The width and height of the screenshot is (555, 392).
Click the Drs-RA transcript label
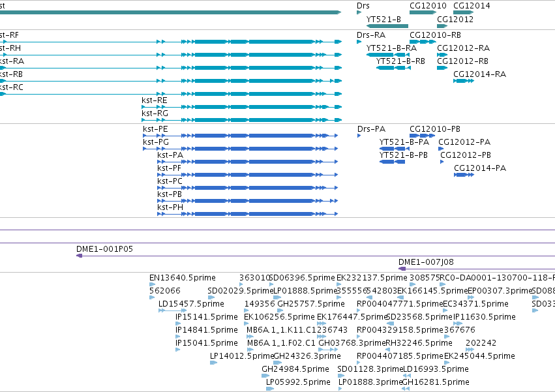[x=371, y=35]
